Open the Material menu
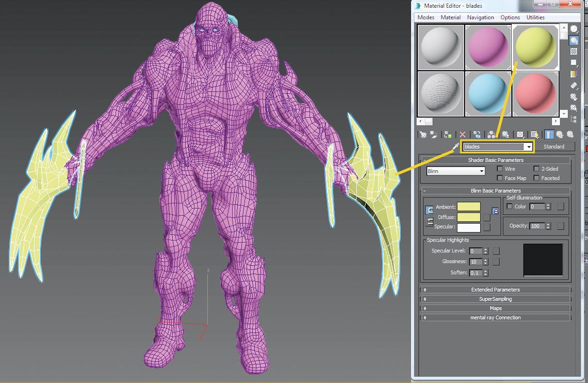 [450, 17]
